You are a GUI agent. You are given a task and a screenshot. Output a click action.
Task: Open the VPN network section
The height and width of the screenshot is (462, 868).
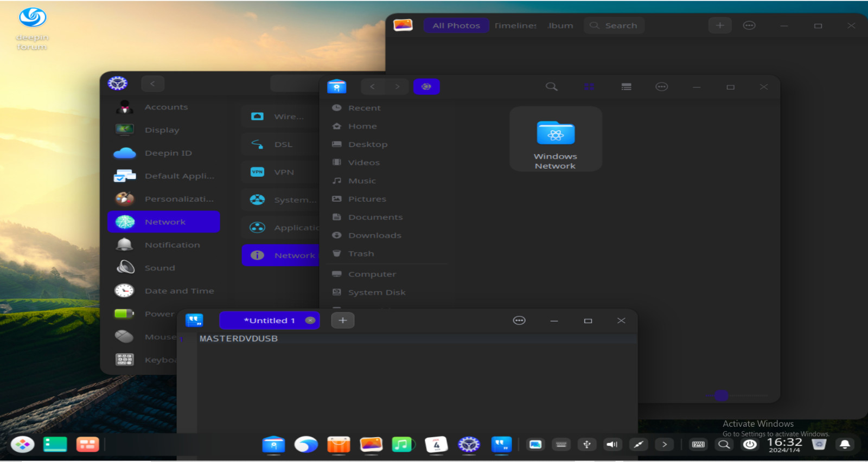(280, 172)
